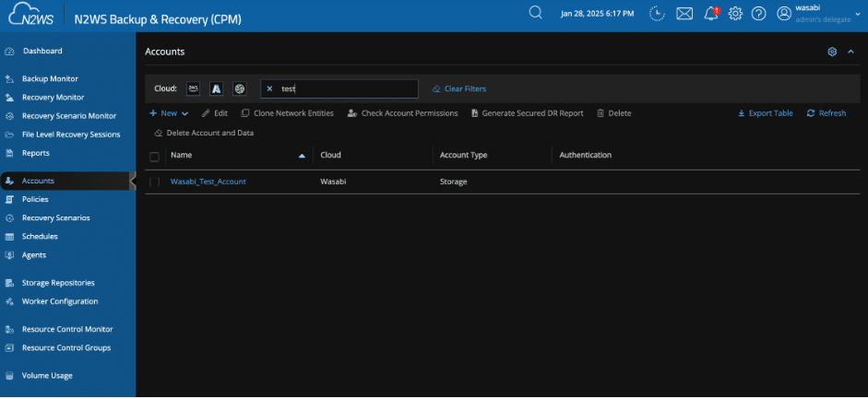Open table column settings gear in Accounts panel

coord(832,52)
